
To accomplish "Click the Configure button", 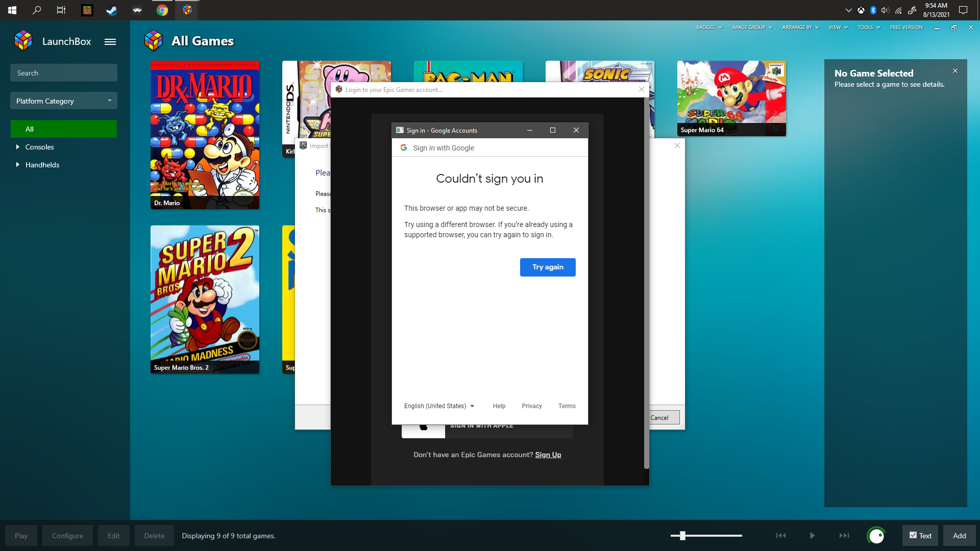I will (x=67, y=536).
